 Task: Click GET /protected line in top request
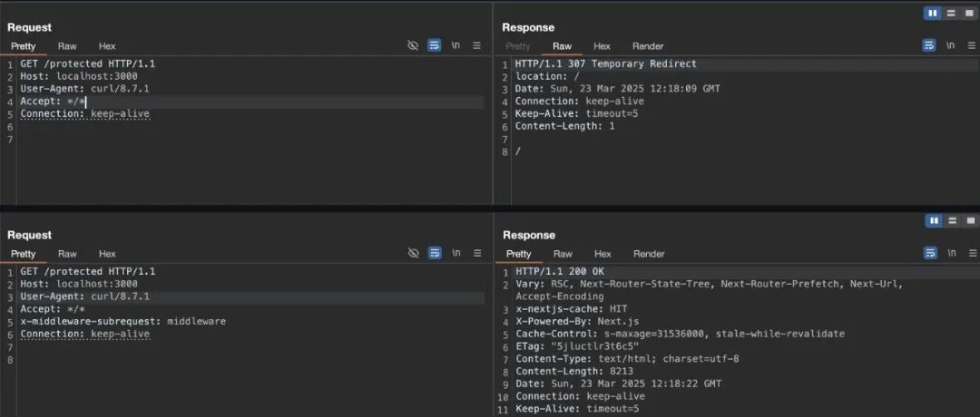click(87, 63)
